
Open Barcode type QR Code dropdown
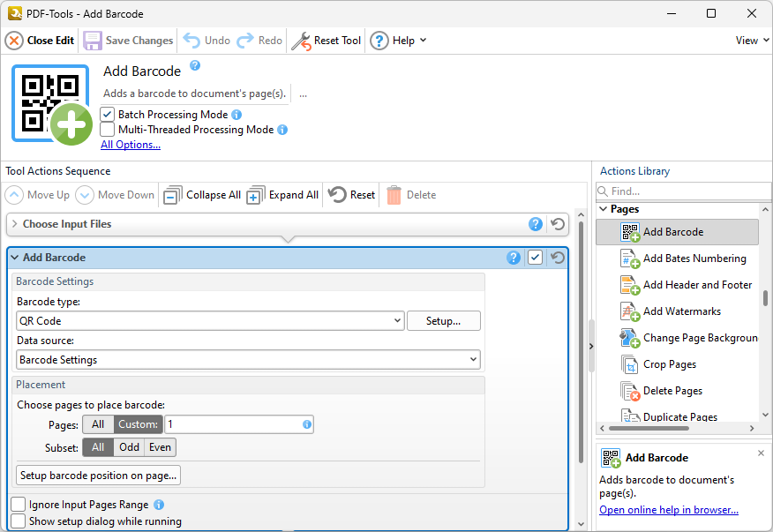coord(210,321)
